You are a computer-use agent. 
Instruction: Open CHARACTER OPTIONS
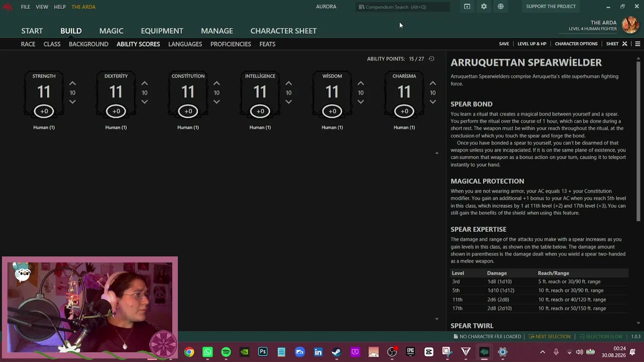(x=576, y=44)
